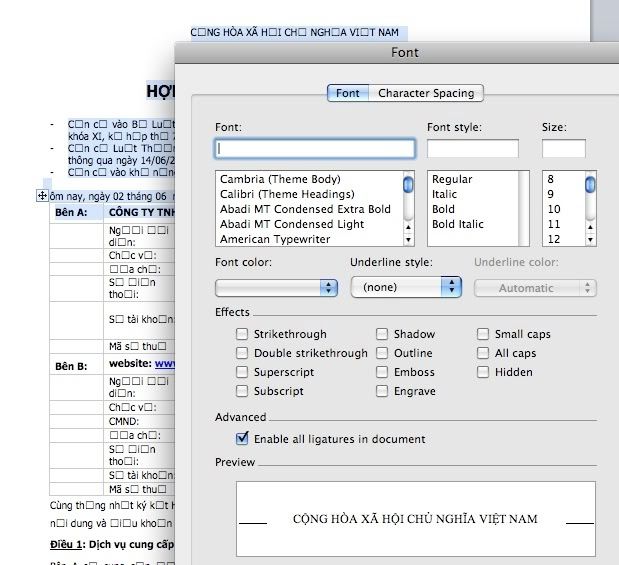
Task: Open the Font color dropdown
Action: [276, 287]
